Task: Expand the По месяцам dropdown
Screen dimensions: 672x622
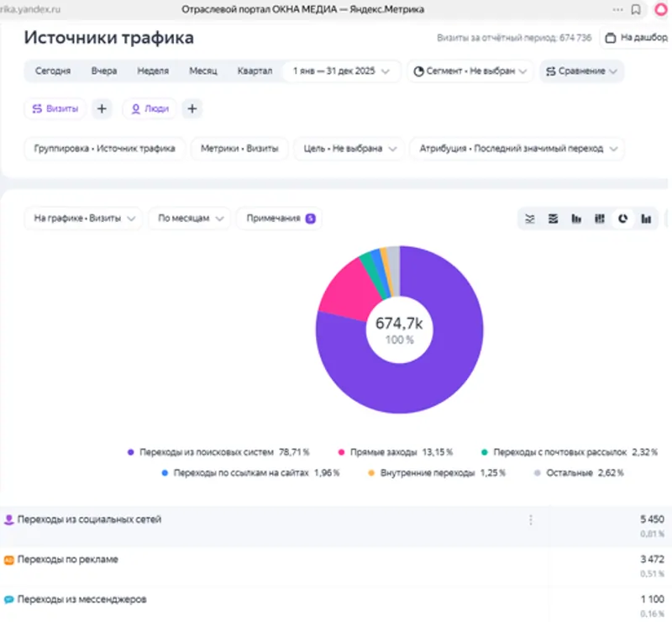Action: click(190, 218)
